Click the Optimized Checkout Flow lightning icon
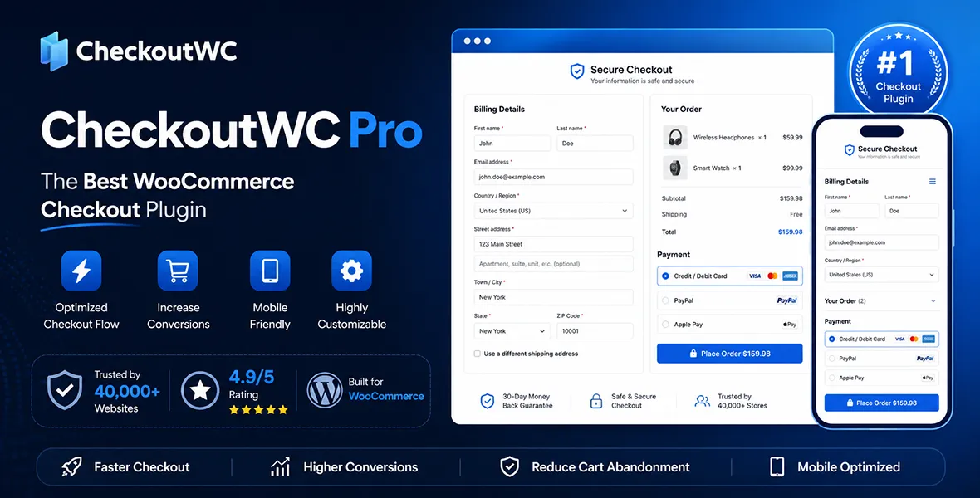 click(81, 271)
